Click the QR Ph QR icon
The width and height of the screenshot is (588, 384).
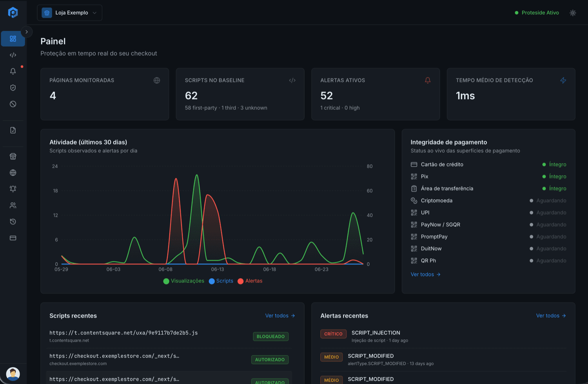pyautogui.click(x=414, y=261)
